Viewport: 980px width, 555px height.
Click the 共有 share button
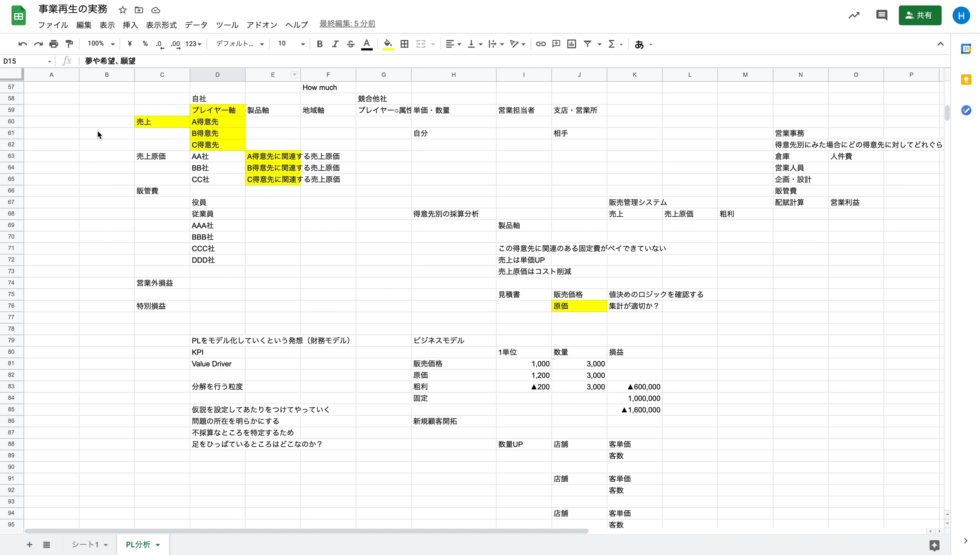920,15
